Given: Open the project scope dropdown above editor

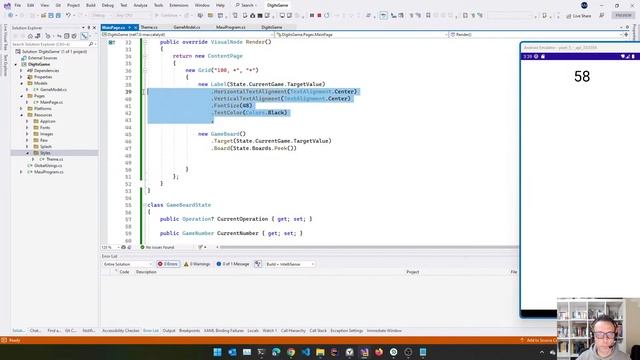Looking at the screenshot, I should [x=188, y=35].
